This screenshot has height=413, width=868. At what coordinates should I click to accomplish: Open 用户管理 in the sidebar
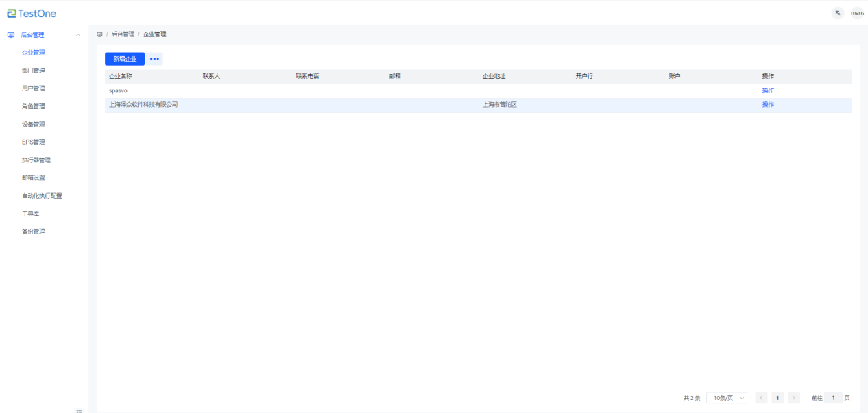pos(34,88)
